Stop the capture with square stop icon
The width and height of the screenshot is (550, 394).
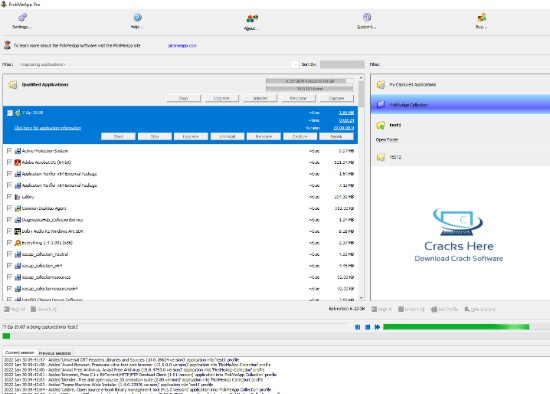[367, 327]
